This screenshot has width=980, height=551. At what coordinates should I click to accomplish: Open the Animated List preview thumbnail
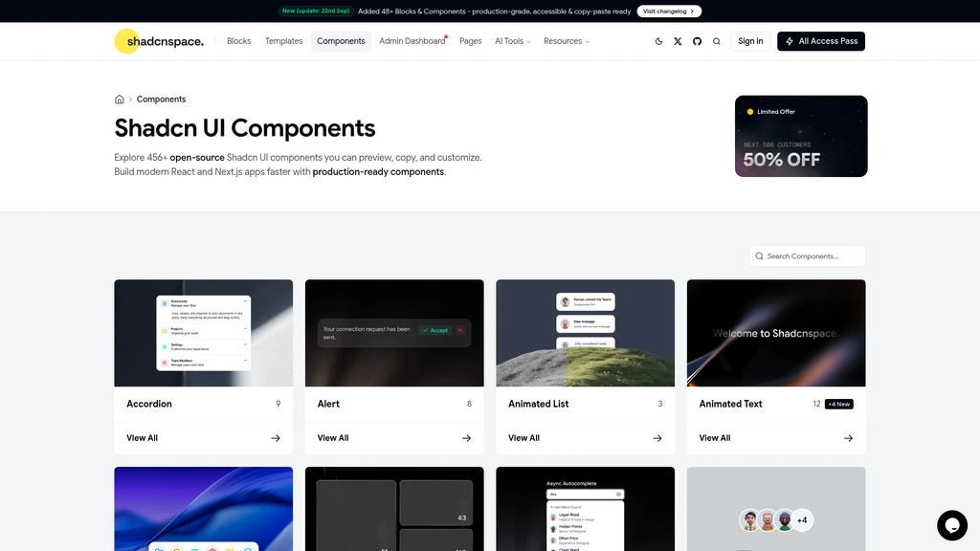point(585,333)
